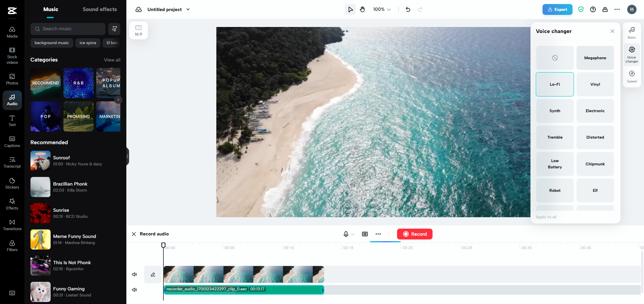The image size is (644, 304).
Task: Open the Text panel
Action: tap(12, 121)
